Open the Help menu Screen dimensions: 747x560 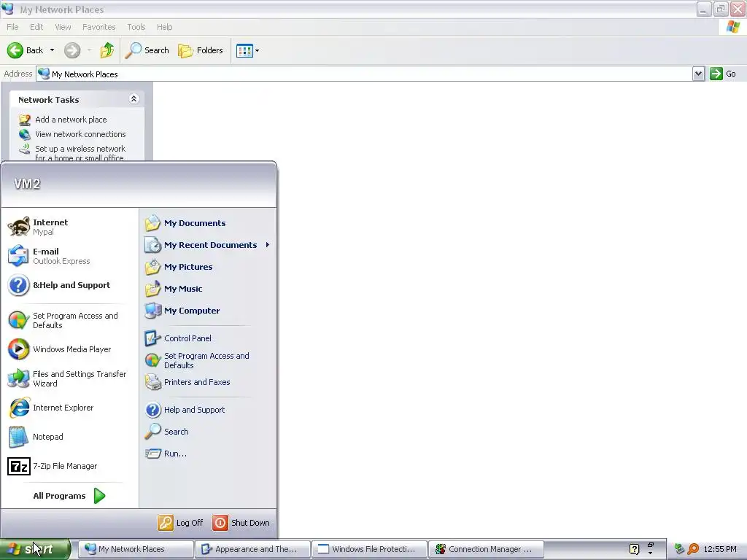164,27
